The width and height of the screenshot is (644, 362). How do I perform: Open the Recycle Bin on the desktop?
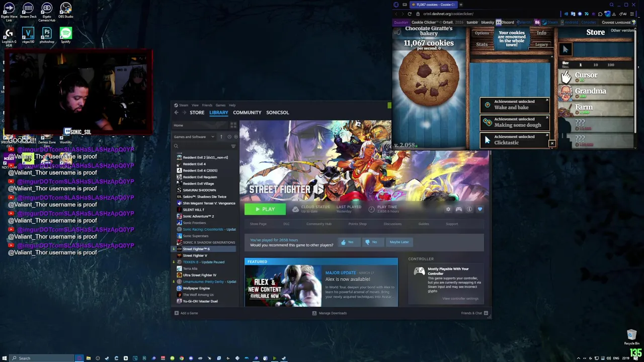pyautogui.click(x=631, y=337)
